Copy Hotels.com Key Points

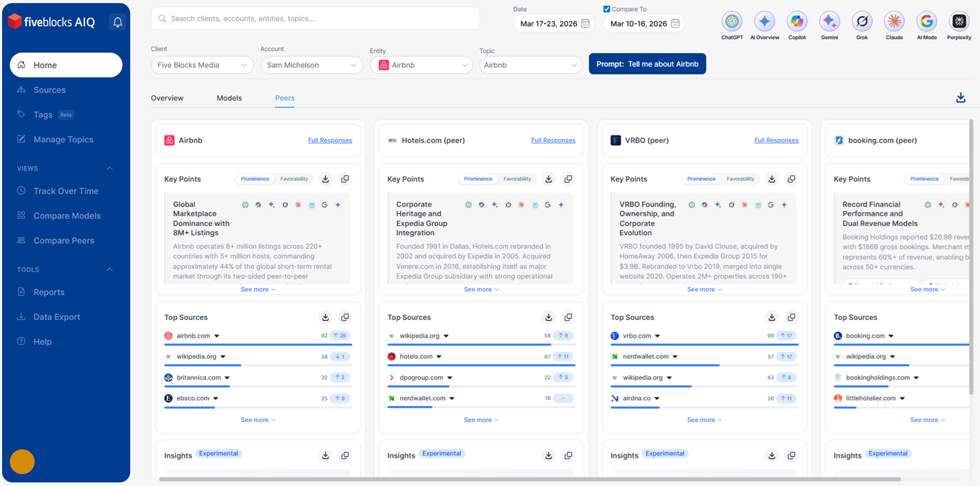pyautogui.click(x=568, y=179)
